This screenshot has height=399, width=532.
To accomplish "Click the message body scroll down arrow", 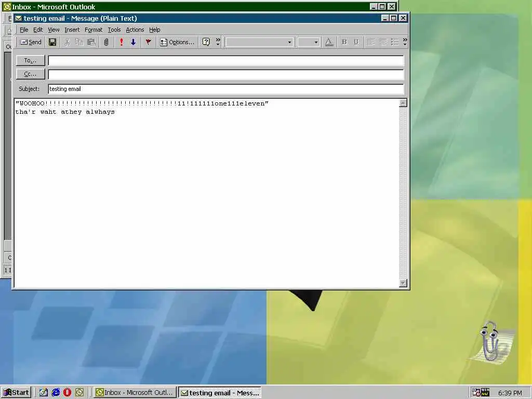I will click(x=403, y=283).
